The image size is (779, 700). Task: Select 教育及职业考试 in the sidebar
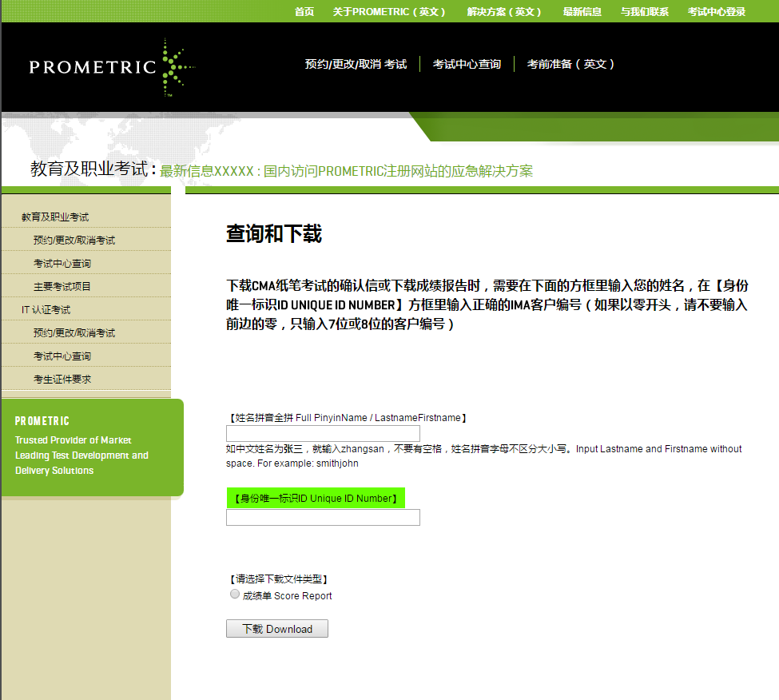(55, 217)
